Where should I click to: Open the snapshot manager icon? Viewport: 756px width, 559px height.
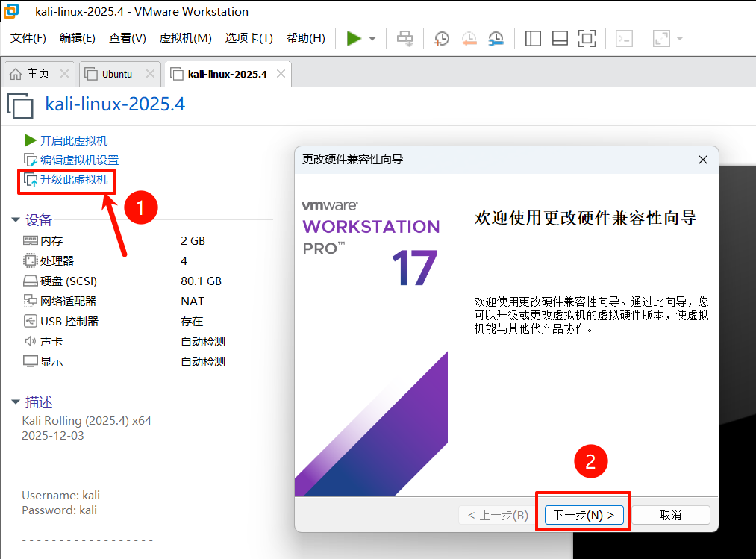(496, 39)
